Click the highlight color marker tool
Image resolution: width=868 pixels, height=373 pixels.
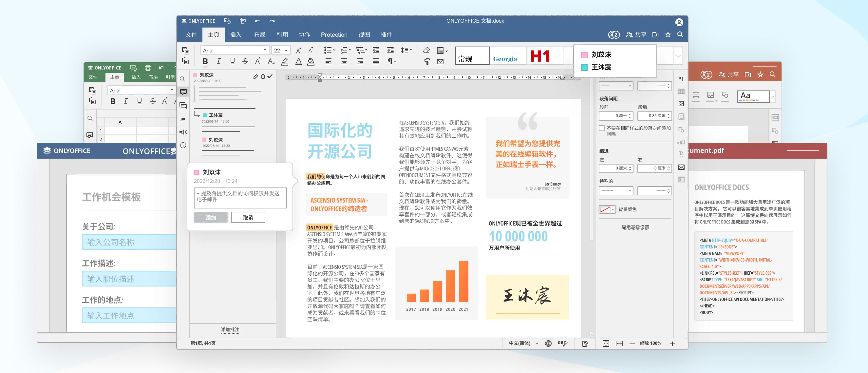click(285, 61)
